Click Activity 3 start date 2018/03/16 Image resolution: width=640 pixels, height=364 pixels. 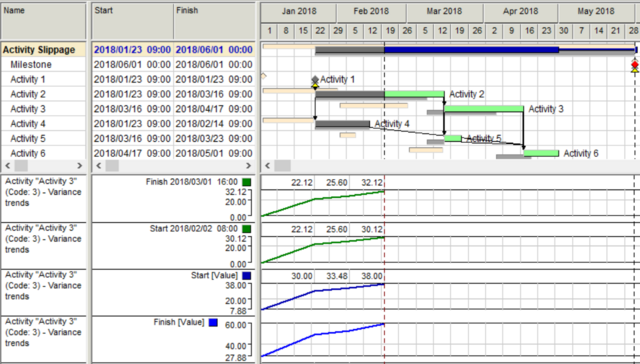coord(133,109)
